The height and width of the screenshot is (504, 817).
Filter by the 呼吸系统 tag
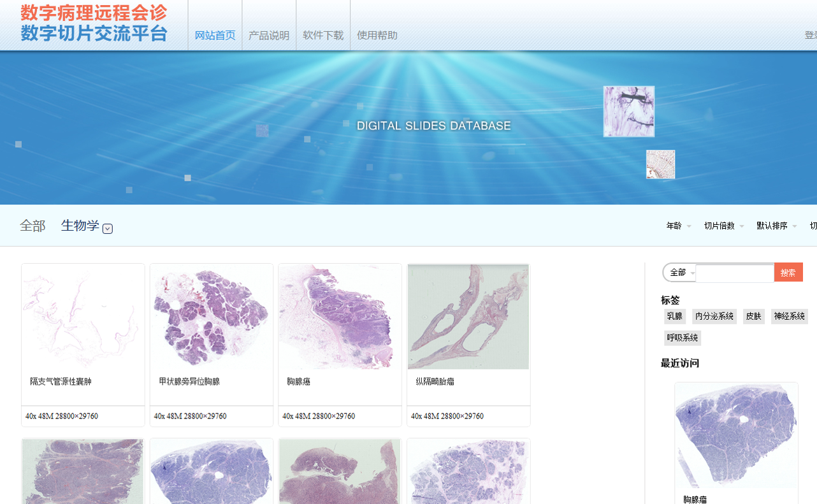point(683,338)
